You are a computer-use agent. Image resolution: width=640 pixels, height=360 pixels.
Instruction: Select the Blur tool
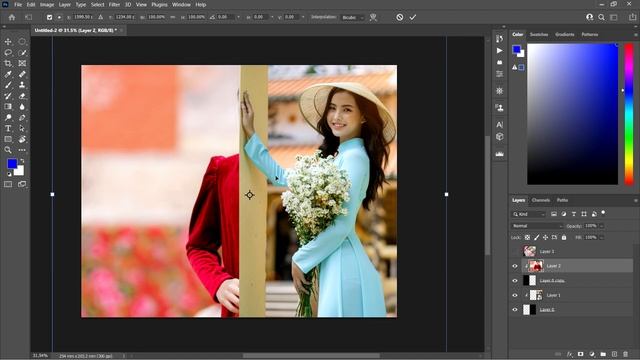[22, 107]
